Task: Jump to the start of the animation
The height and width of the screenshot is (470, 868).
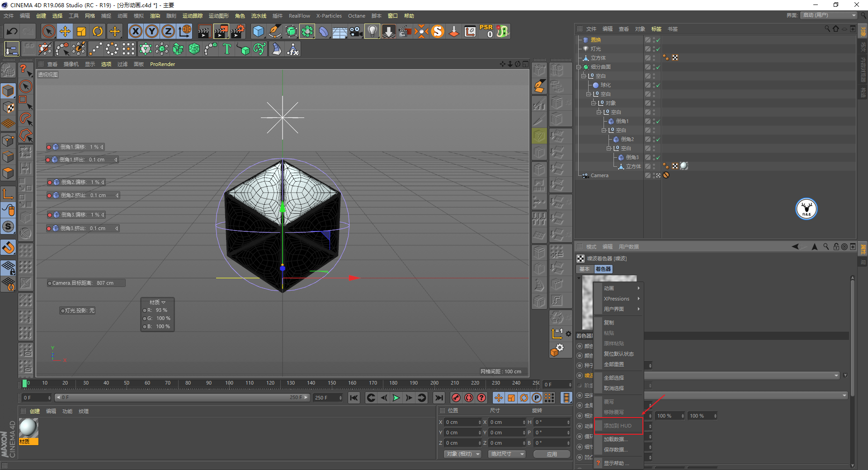Action: click(354, 398)
